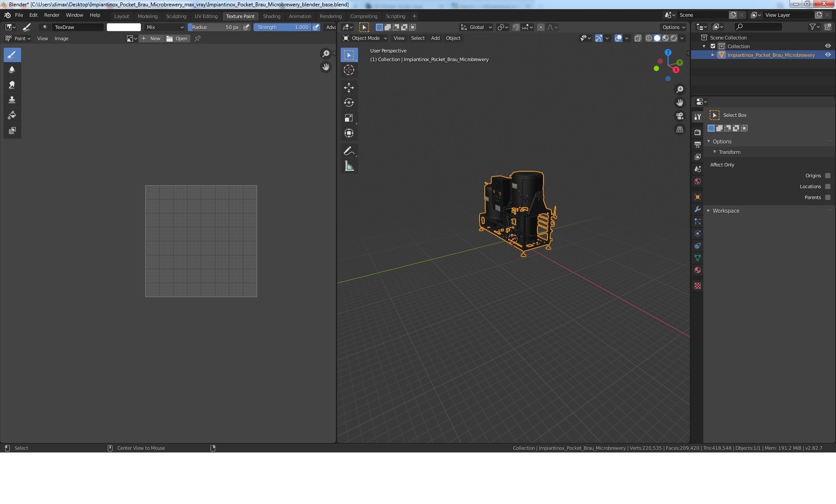Switch to the UV Editing workspace tab
The width and height of the screenshot is (836, 504).
click(206, 16)
